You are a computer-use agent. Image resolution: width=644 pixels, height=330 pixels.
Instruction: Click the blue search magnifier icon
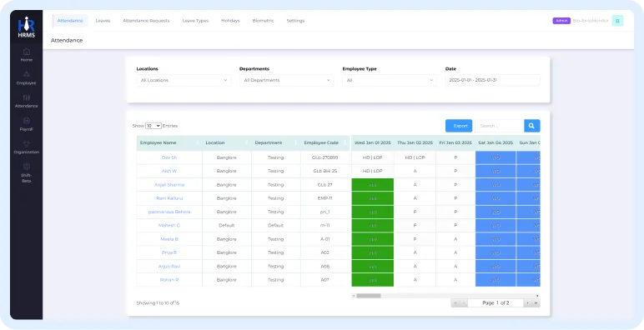(x=532, y=126)
